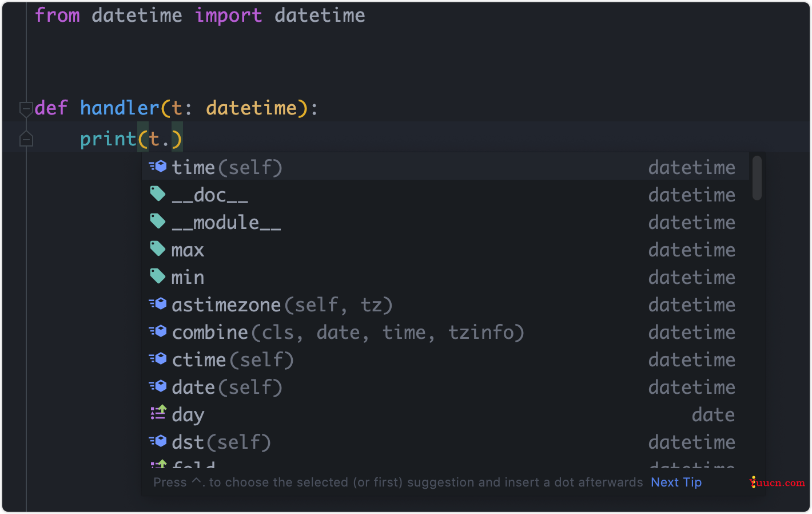The width and height of the screenshot is (812, 514).
Task: Choose the __doc__ completion item
Action: (x=445, y=195)
